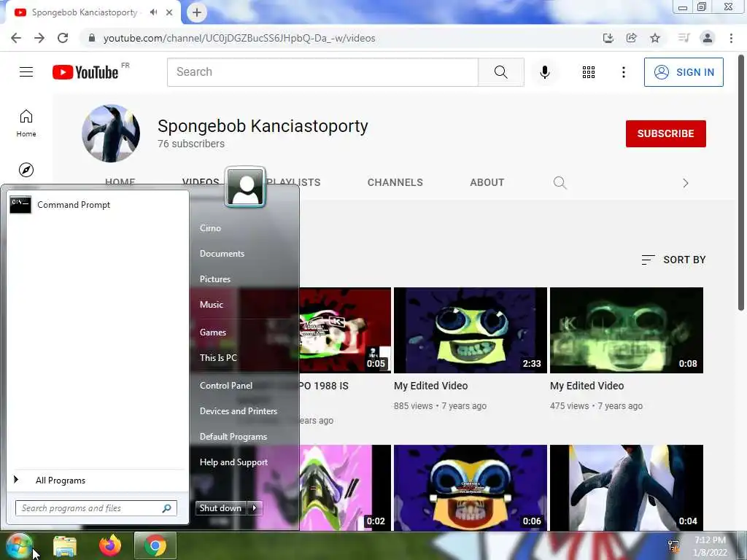Open the YouTube apps grid
The width and height of the screenshot is (747, 560).
point(589,72)
